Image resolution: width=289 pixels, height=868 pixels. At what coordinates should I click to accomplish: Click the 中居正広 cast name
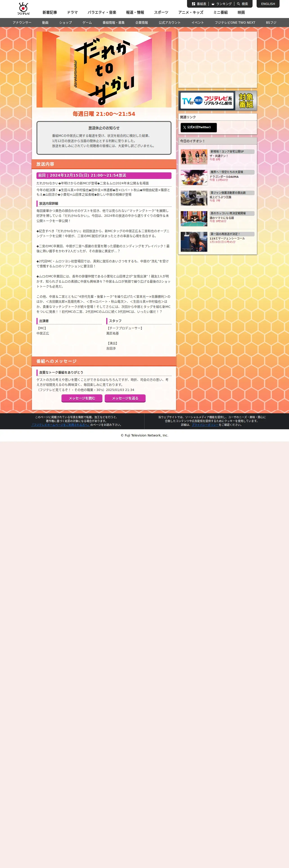click(x=43, y=333)
